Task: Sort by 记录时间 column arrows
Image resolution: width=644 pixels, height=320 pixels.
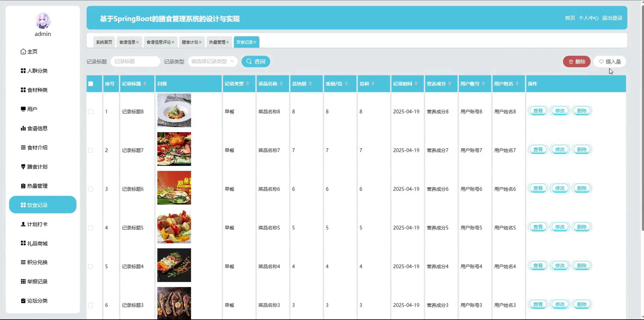Action: click(416, 84)
